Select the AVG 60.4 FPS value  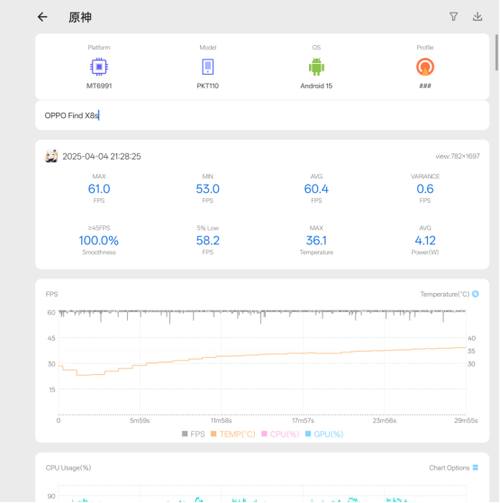point(316,189)
